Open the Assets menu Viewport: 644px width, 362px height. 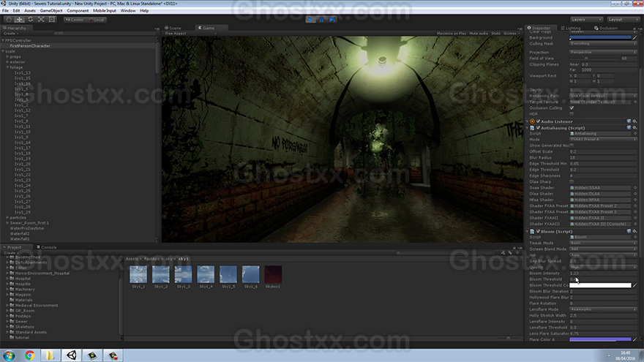pos(30,11)
